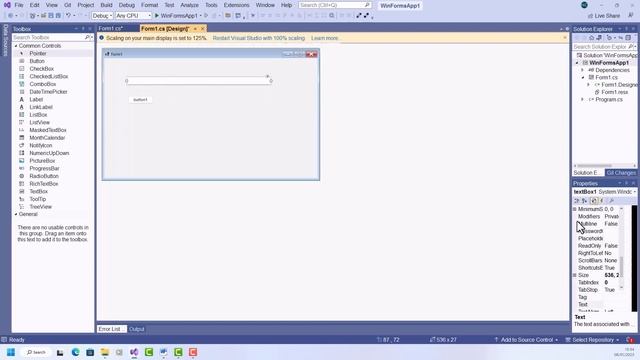Switch to the Form1.cs* code tab
Image resolution: width=640 pixels, height=360 pixels.
click(111, 29)
